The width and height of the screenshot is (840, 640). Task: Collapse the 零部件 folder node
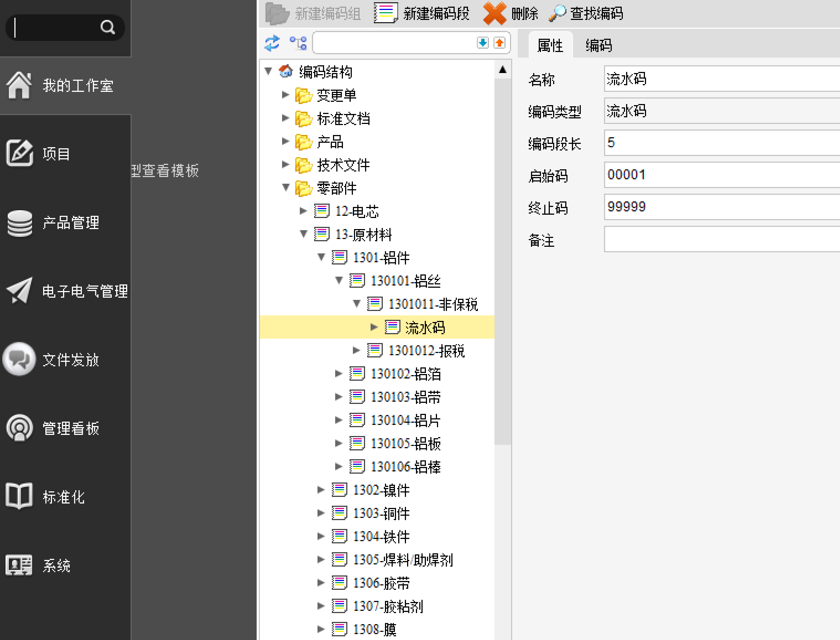[285, 188]
